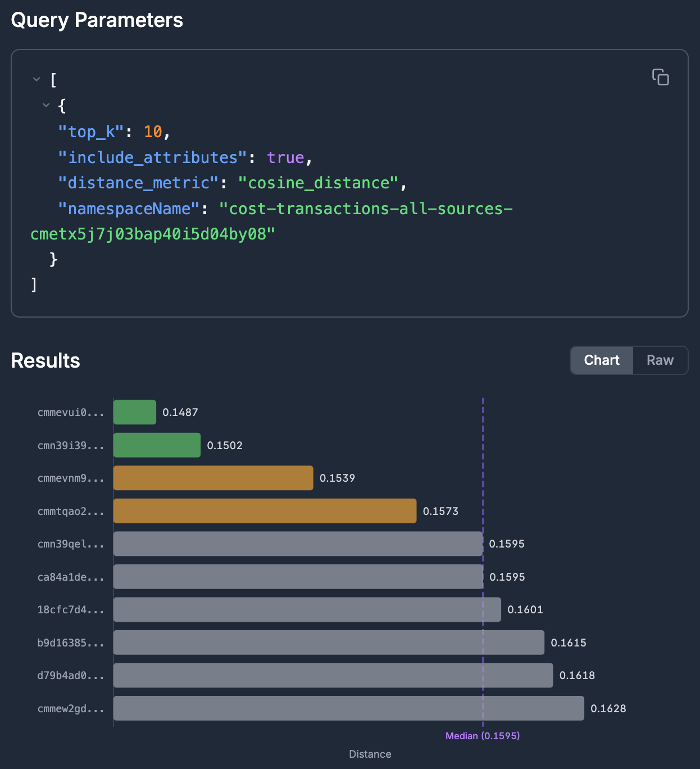Click the "namespaceName" key in JSON

click(x=129, y=209)
